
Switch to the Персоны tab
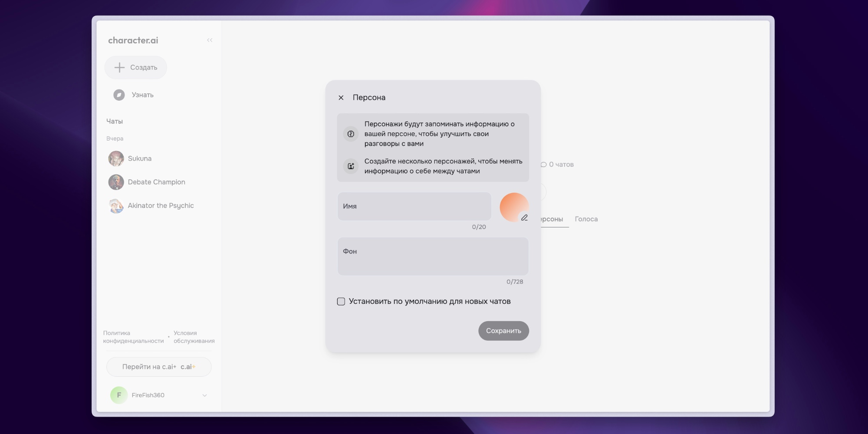pos(552,219)
